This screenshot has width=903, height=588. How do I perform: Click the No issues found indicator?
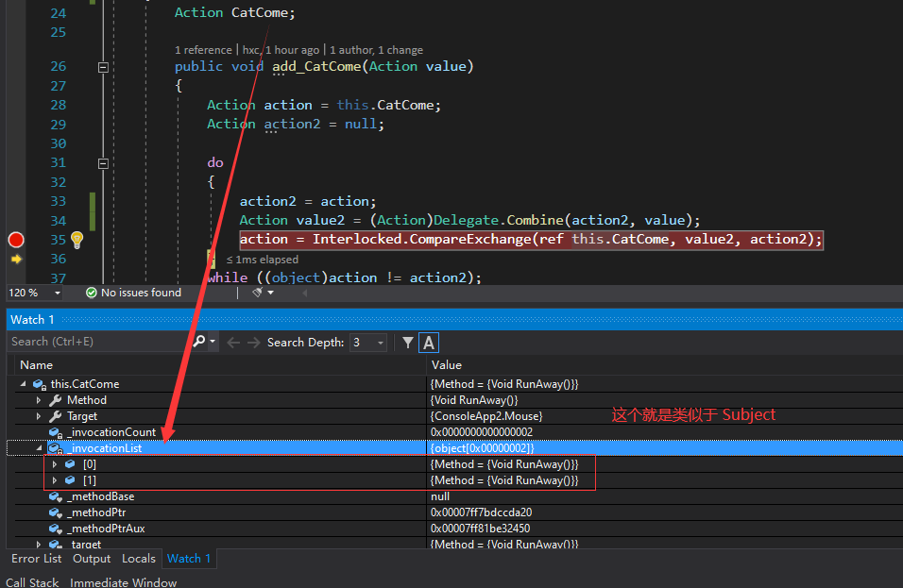coord(132,293)
